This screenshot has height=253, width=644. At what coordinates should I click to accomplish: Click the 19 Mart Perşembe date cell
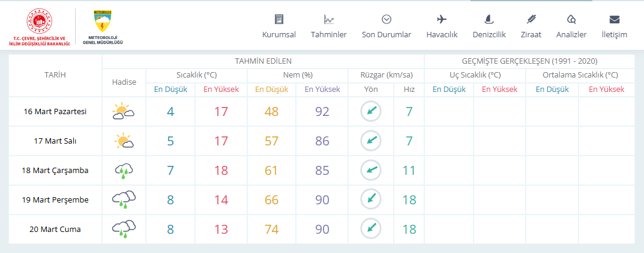pyautogui.click(x=55, y=200)
